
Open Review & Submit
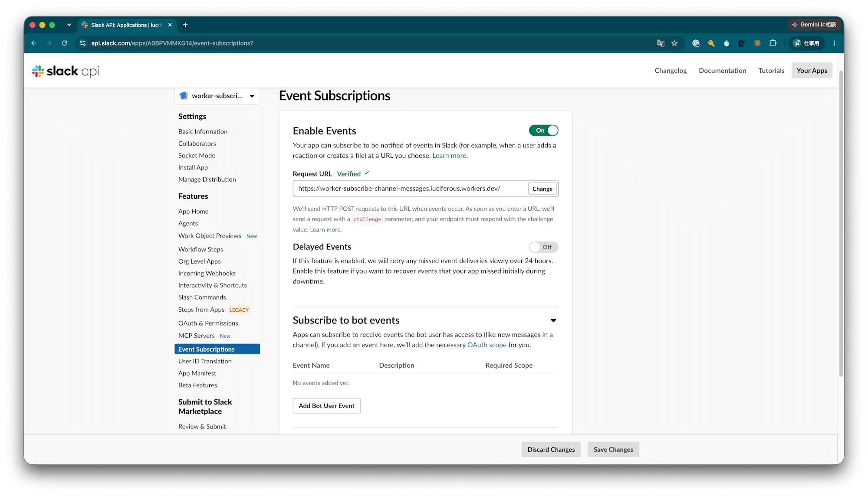click(x=202, y=427)
